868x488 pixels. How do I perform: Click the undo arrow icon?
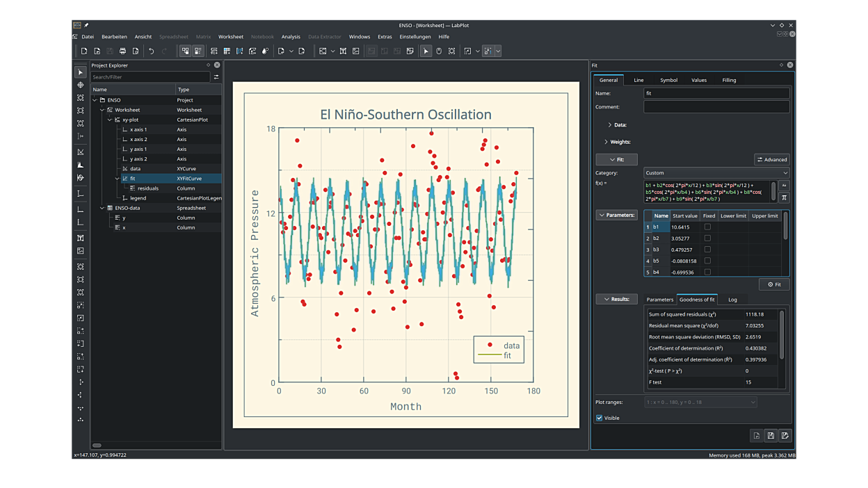[x=151, y=51]
